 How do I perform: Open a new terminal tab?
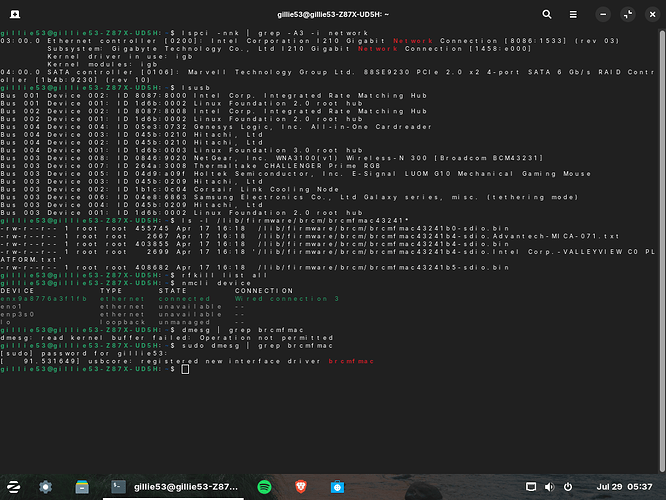click(x=15, y=14)
